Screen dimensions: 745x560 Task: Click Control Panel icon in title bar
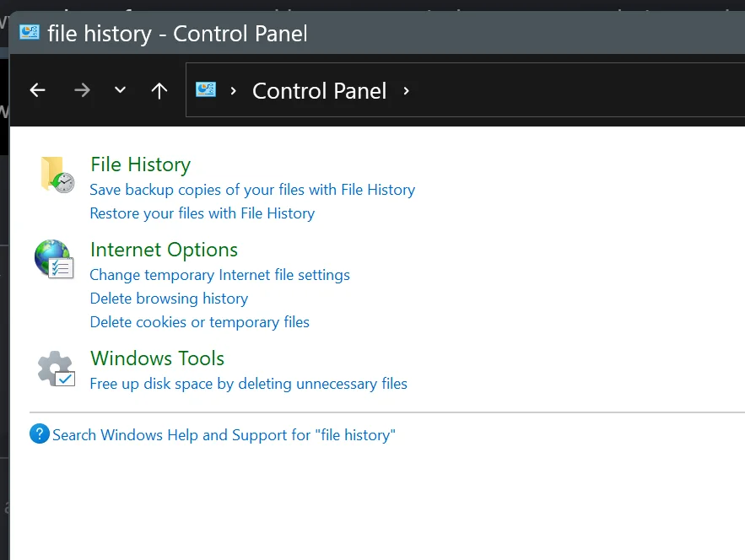click(29, 32)
